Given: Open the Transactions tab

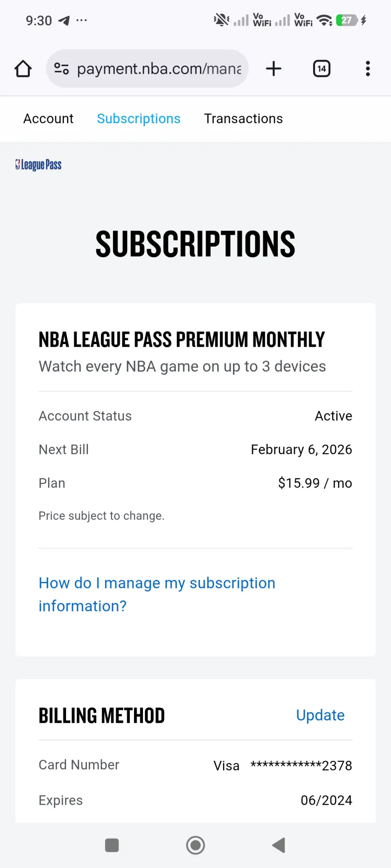Looking at the screenshot, I should click(x=243, y=118).
